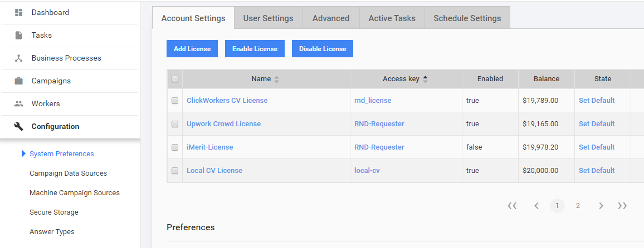644x248 pixels.
Task: Open the iMerit-License link
Action: click(x=210, y=147)
